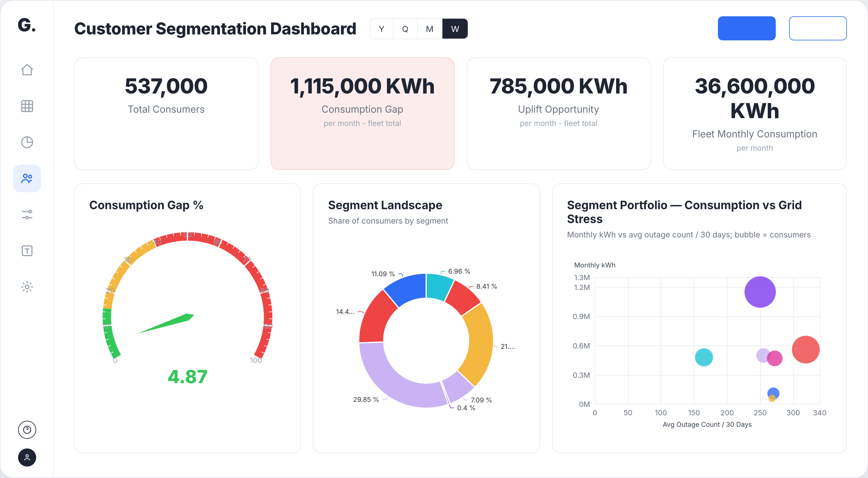Click the 0.4 % donut label
The image size is (868, 478).
466,408
